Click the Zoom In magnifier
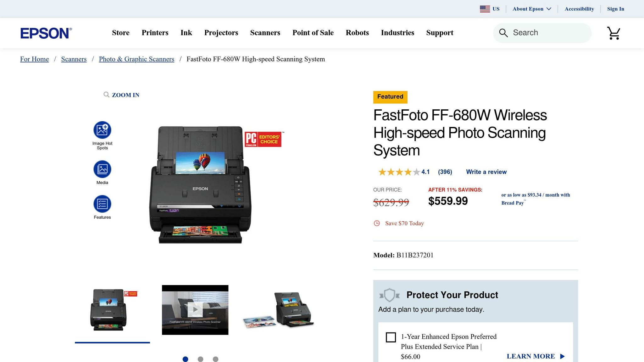Viewport: 644px width, 362px height. [x=107, y=95]
